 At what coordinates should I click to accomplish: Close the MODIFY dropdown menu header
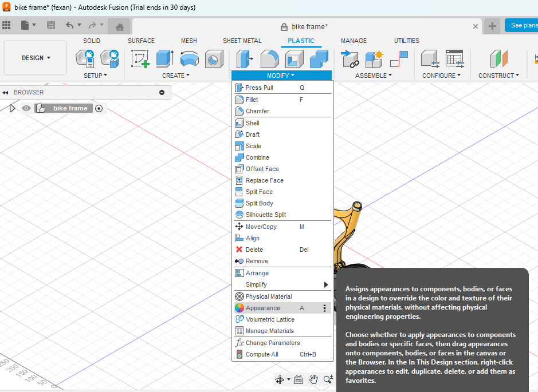click(281, 76)
